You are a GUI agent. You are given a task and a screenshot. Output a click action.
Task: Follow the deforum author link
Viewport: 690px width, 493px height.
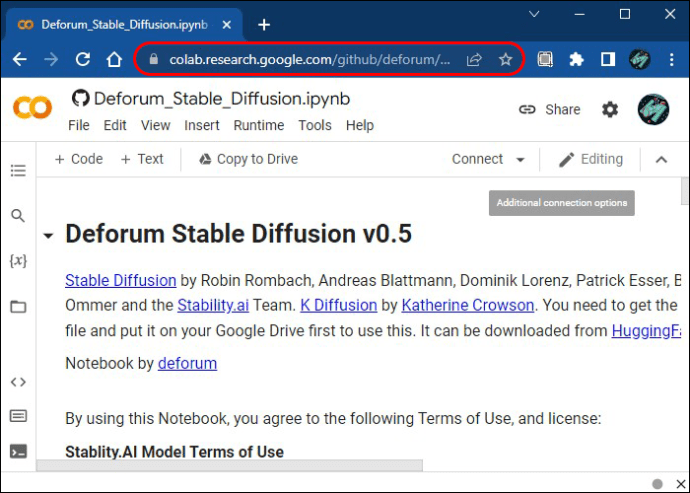click(187, 364)
